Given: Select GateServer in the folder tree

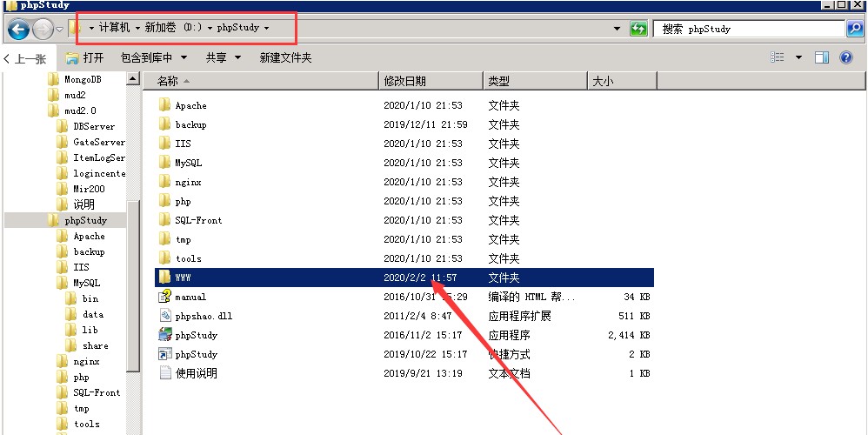Looking at the screenshot, I should tap(99, 142).
